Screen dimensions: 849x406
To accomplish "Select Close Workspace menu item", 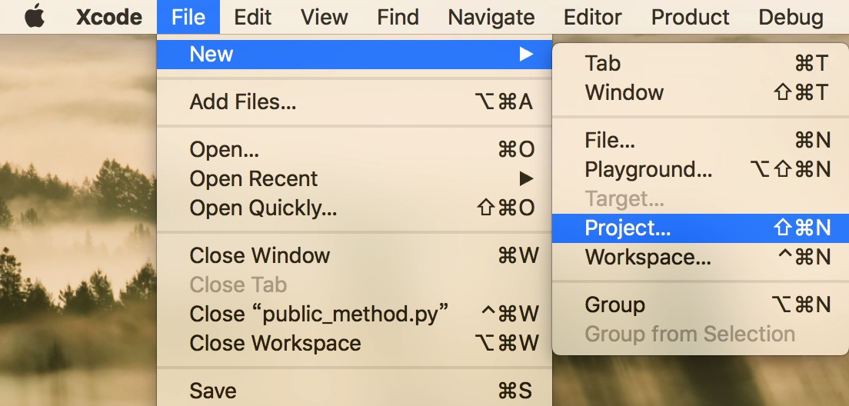I will [355, 343].
